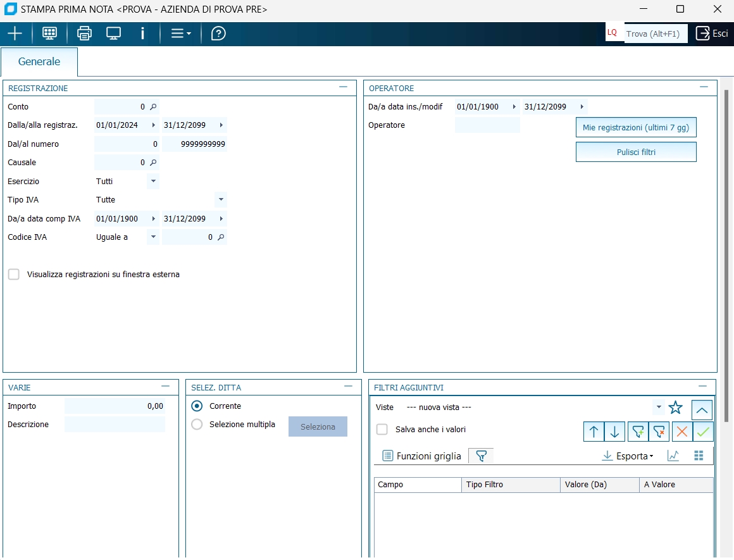Enable Visualizza registrazioni su finestra esterna
The image size is (734, 560).
pos(14,275)
